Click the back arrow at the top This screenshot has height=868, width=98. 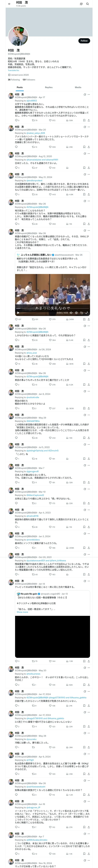[9, 4]
